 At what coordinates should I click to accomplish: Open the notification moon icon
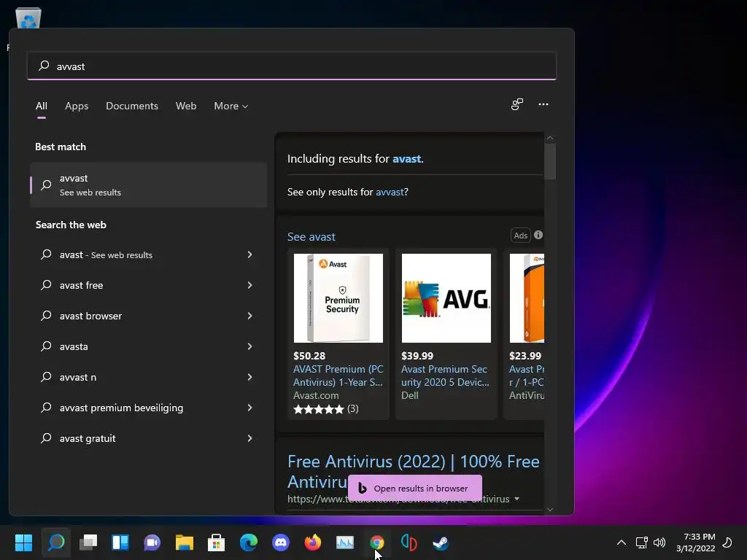point(727,542)
